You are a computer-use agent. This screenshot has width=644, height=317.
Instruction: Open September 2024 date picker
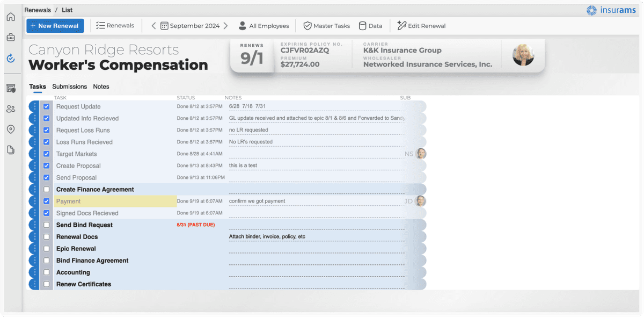click(190, 26)
